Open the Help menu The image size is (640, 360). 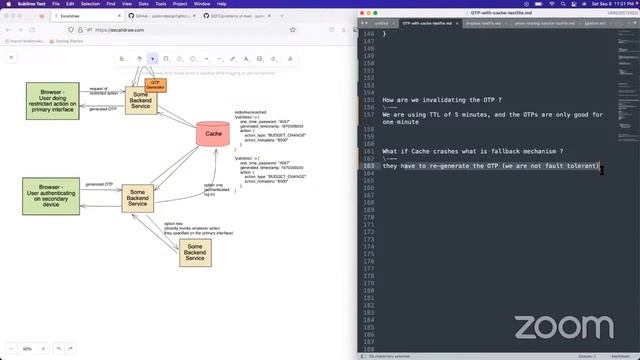[x=222, y=4]
